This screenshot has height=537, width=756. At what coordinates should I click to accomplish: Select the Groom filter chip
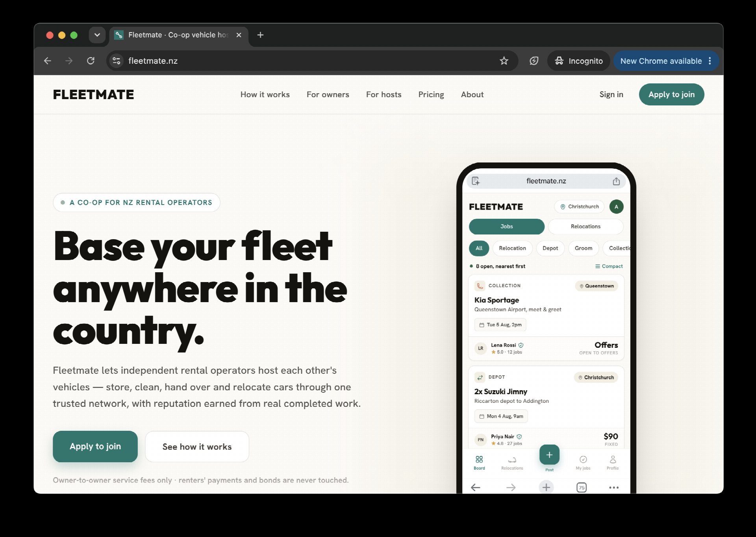[x=583, y=248]
